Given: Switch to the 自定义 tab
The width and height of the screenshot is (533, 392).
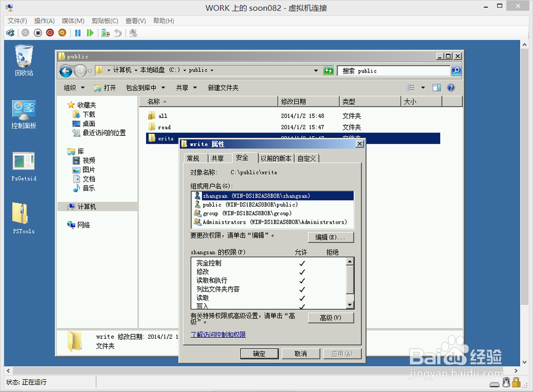Looking at the screenshot, I should (x=306, y=158).
